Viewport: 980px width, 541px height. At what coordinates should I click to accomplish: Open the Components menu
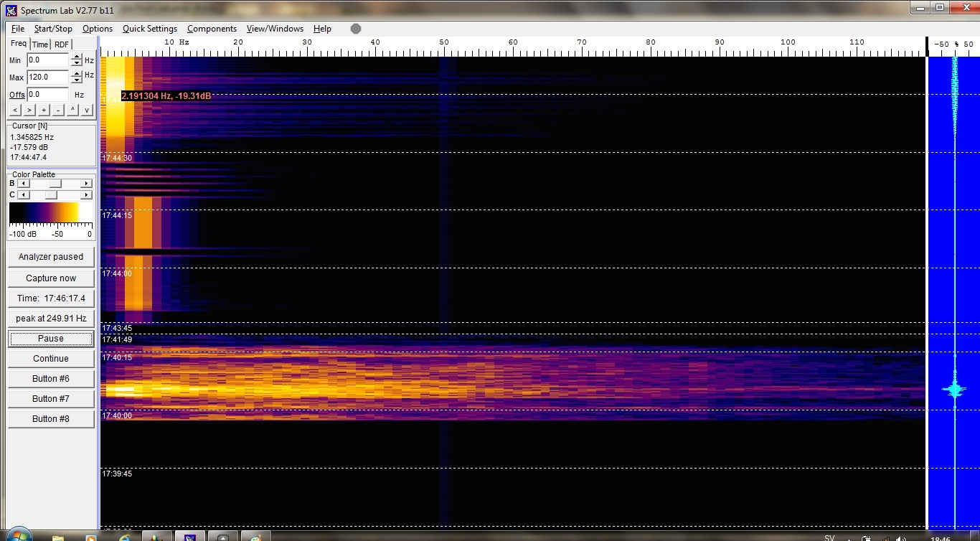pos(212,29)
